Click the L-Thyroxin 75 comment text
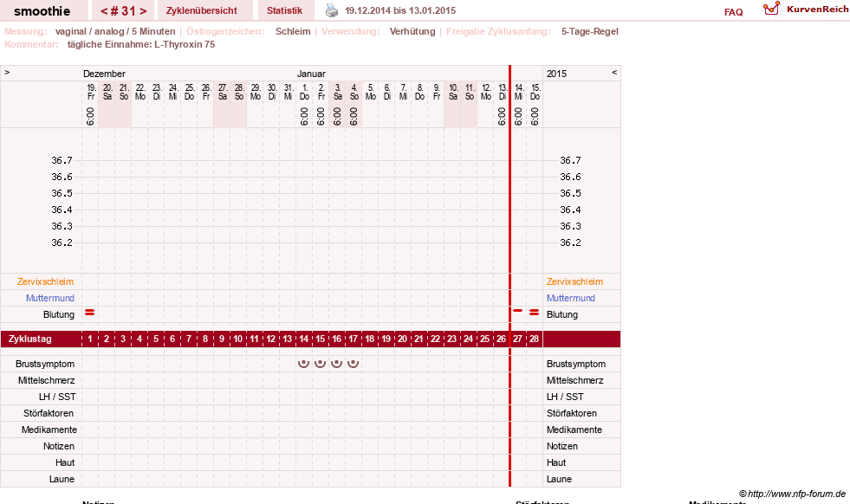The height and width of the screenshot is (504, 850). [185, 44]
